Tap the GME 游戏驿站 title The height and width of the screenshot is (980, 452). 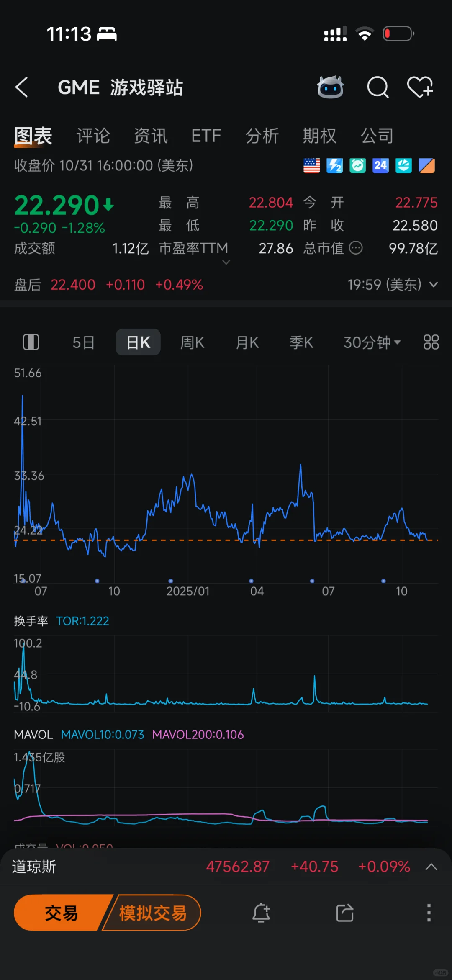[x=121, y=87]
